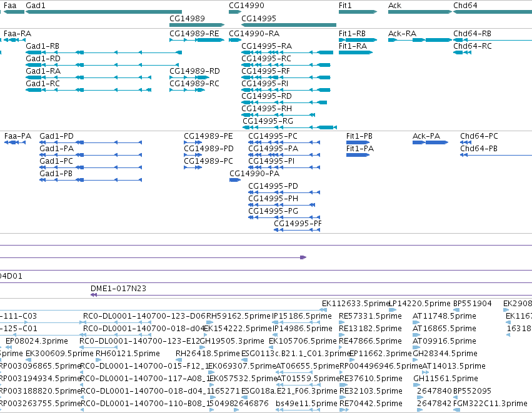Select transcript CG14995-RF
Screen dimensions: 532x413
pos(286,77)
